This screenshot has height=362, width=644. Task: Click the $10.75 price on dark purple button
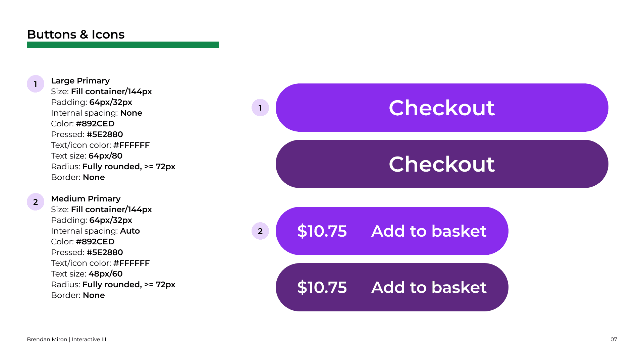coord(322,287)
